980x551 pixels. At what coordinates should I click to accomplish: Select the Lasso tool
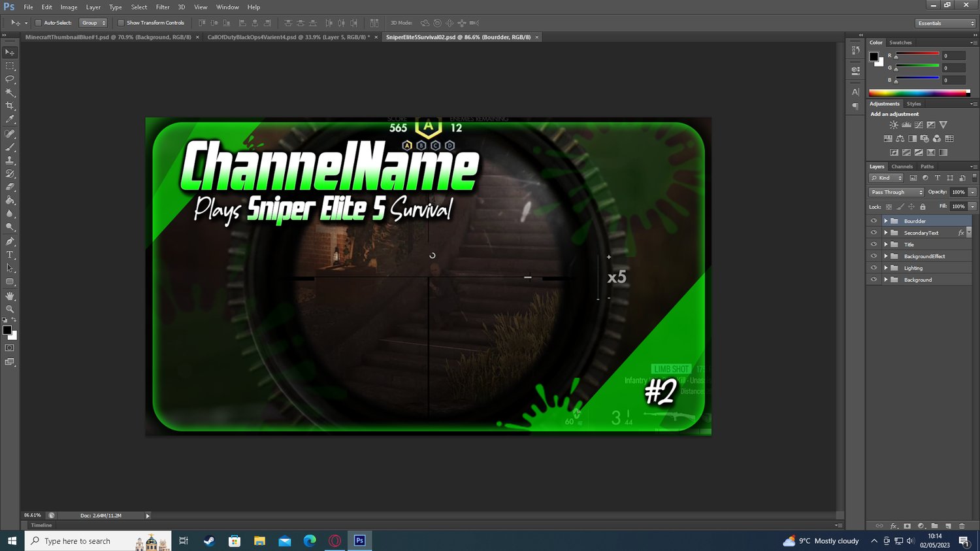click(x=10, y=79)
